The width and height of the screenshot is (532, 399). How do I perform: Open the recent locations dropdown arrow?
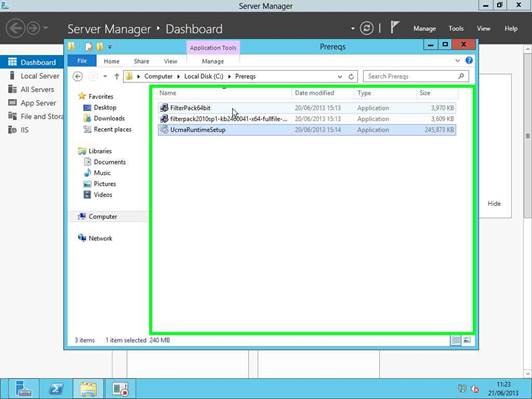[105, 76]
